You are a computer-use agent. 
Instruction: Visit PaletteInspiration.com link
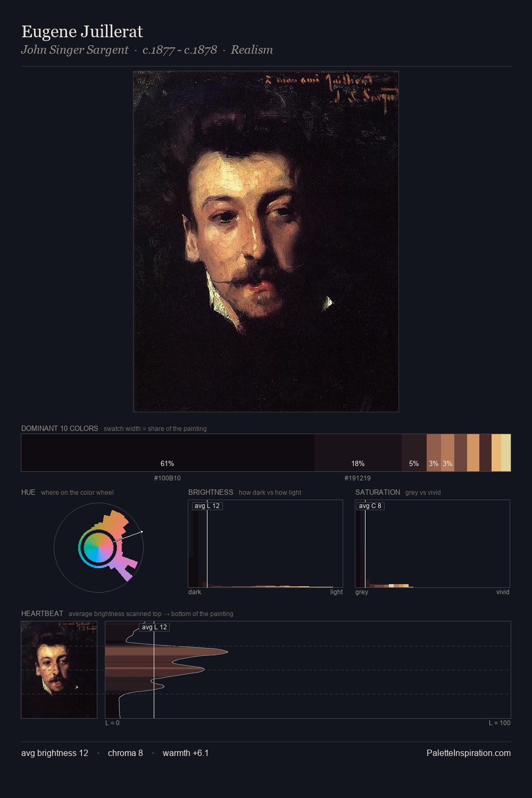click(x=469, y=753)
